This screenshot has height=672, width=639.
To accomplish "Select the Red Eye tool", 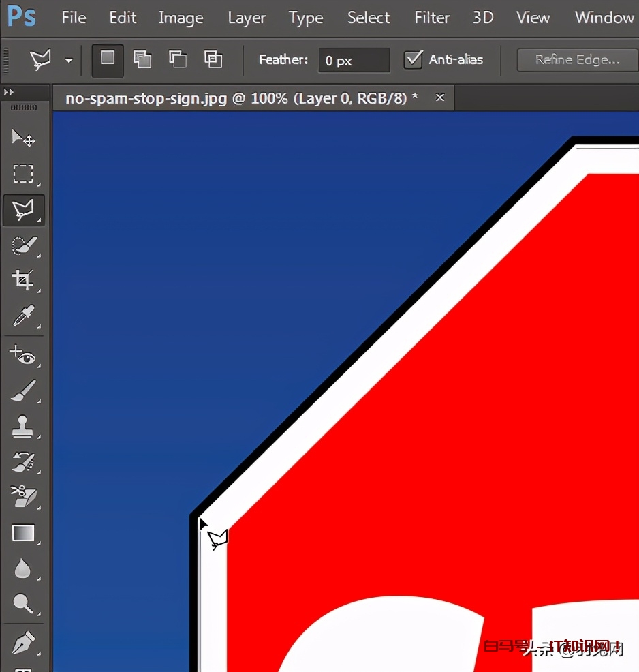I will [x=23, y=355].
